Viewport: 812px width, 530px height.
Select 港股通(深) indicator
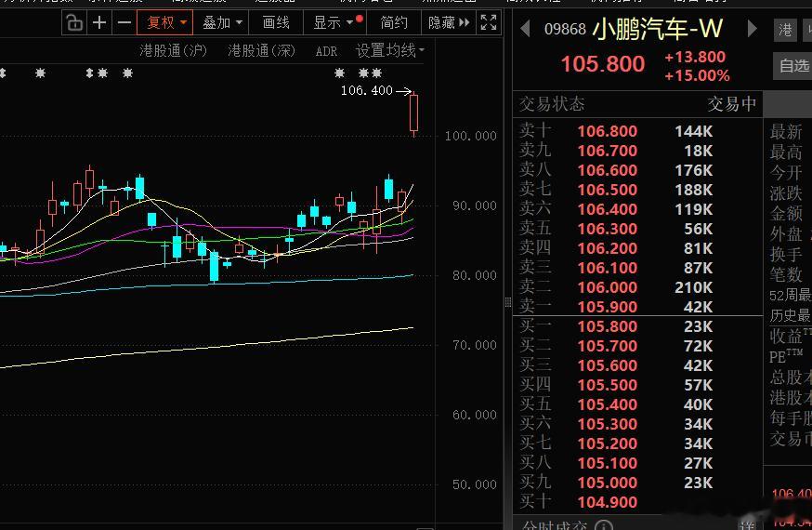pyautogui.click(x=261, y=51)
